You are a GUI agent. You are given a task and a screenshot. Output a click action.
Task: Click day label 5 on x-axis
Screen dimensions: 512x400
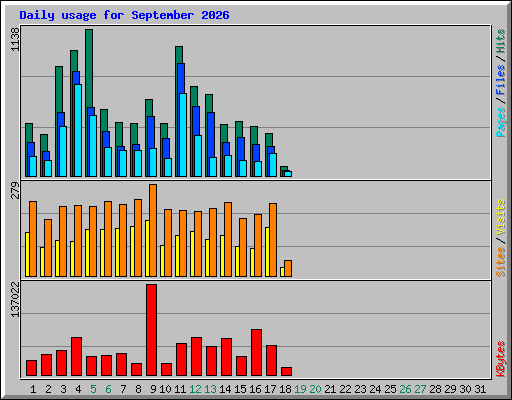tap(93, 389)
